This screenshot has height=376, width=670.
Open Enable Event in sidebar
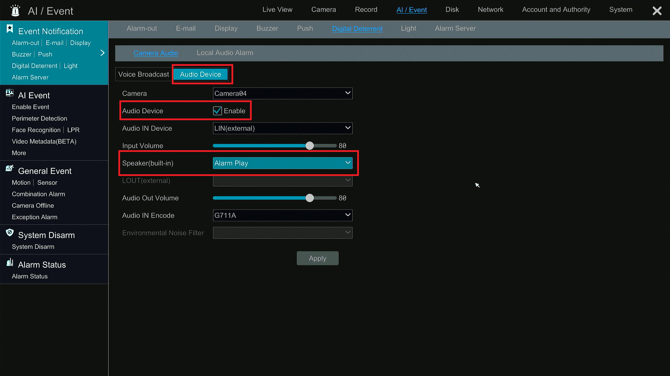30,107
